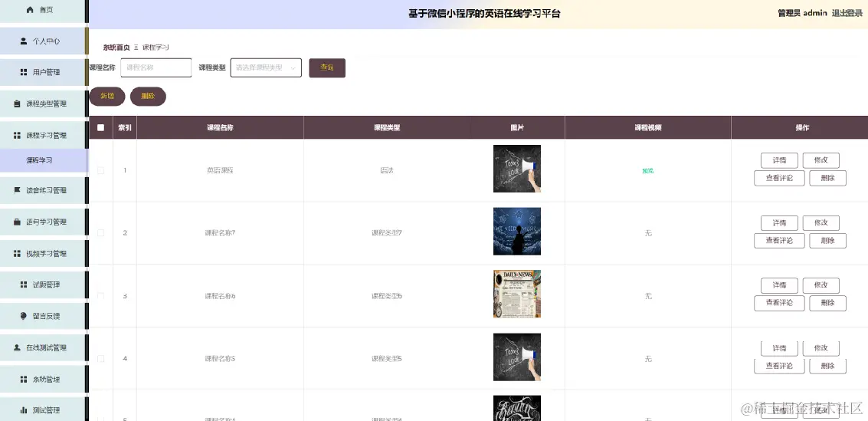
Task: Click the lightbulb icon for 留言反馈
Action: click(23, 316)
